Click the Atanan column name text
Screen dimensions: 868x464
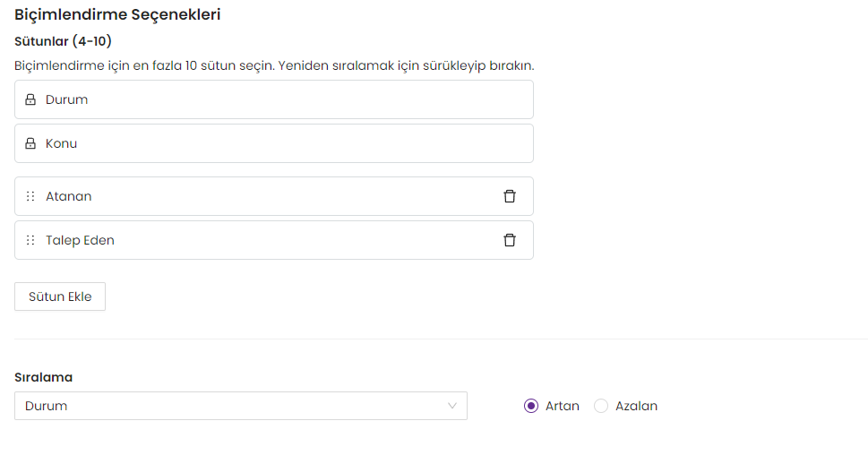coord(69,196)
